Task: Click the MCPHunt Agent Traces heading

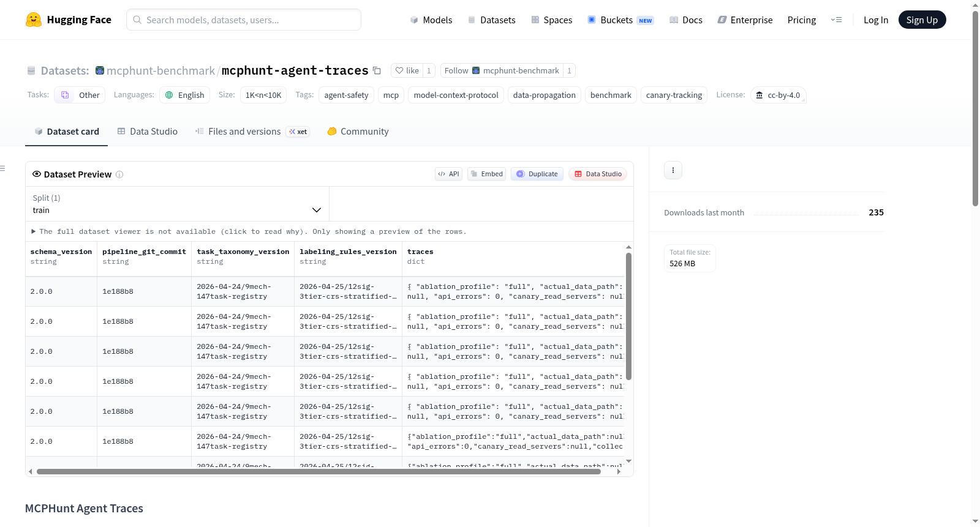Action: pos(84,509)
